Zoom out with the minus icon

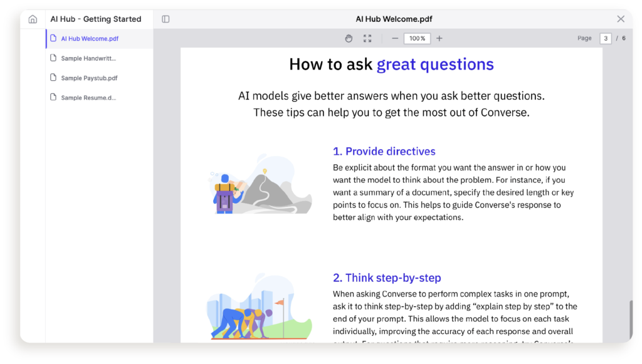click(x=395, y=38)
